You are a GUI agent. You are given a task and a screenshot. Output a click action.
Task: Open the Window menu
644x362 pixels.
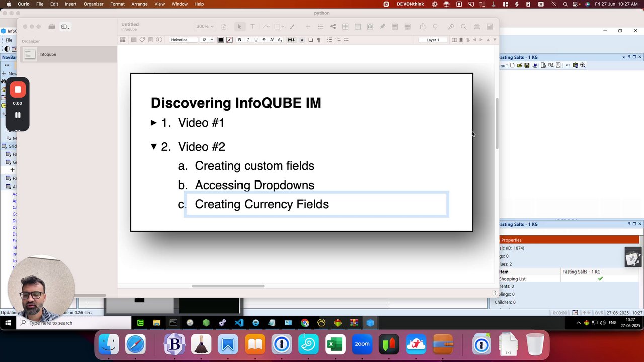point(180,4)
